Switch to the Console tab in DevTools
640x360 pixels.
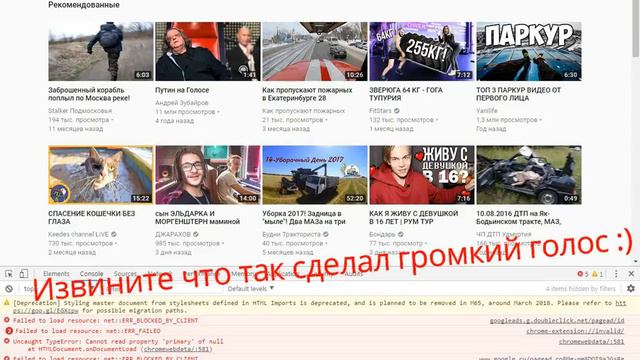click(x=91, y=273)
